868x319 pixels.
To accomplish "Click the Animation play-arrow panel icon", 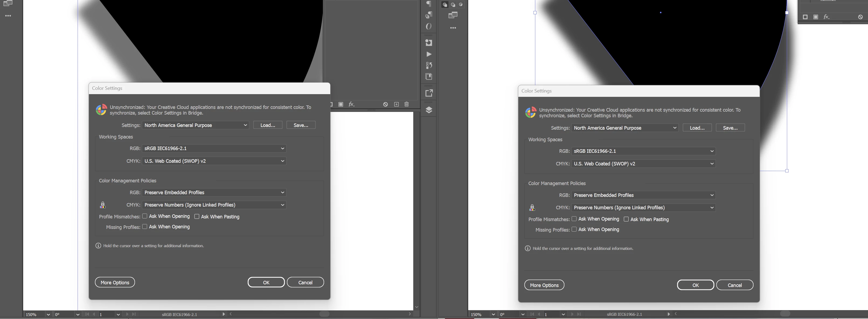I will click(x=429, y=54).
